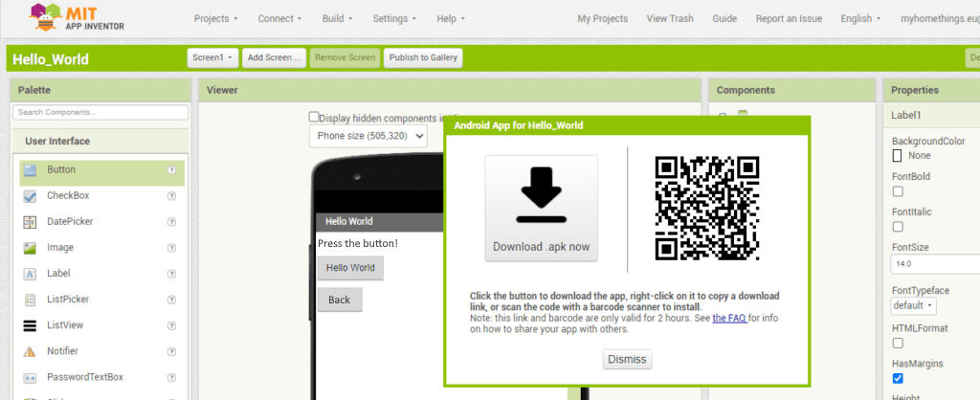Select the Button component icon in Palette
Viewport: 980px width, 400px height.
tap(30, 170)
